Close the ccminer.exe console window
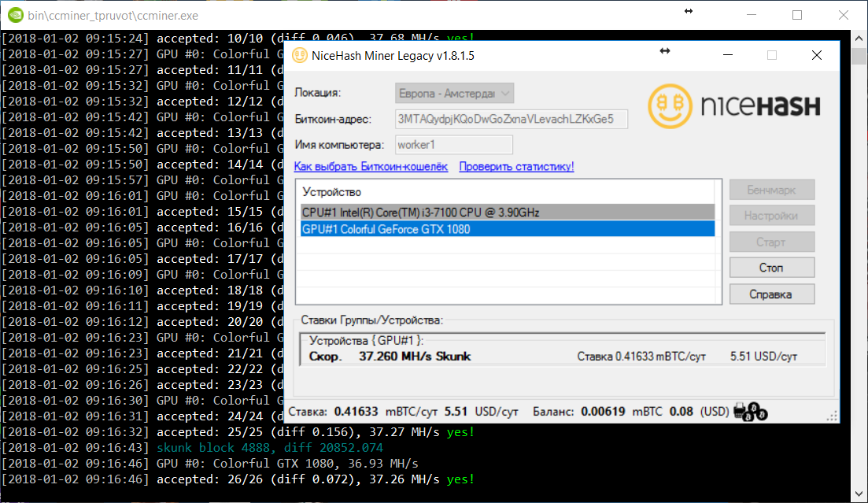Image resolution: width=868 pixels, height=503 pixels. (x=841, y=15)
